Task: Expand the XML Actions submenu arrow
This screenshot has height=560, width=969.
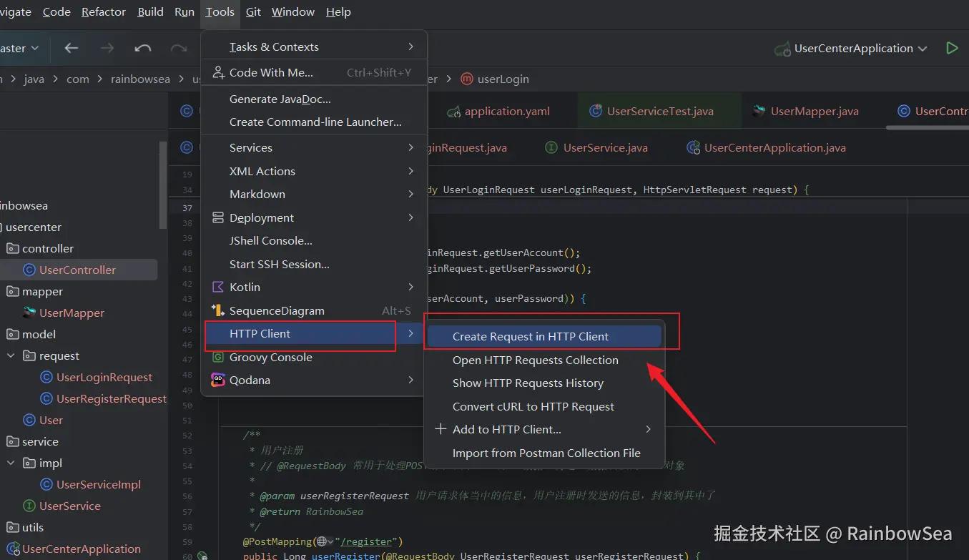Action: 410,171
